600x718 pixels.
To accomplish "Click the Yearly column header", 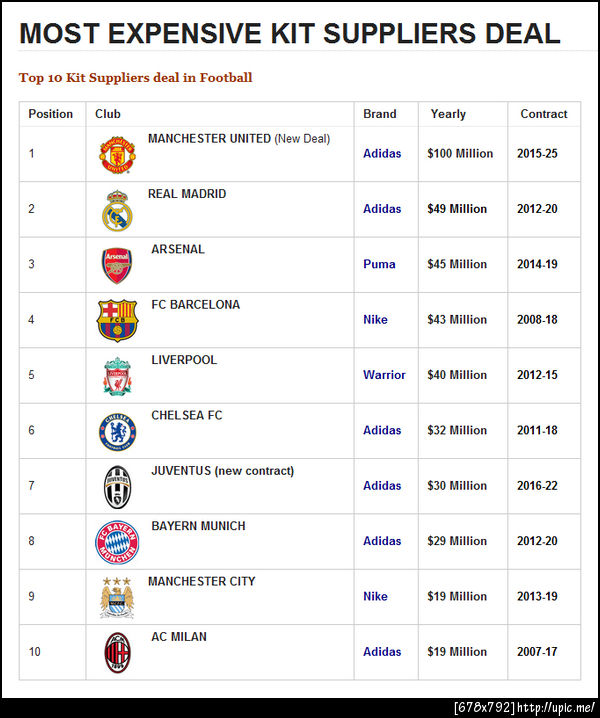I will 448,114.
